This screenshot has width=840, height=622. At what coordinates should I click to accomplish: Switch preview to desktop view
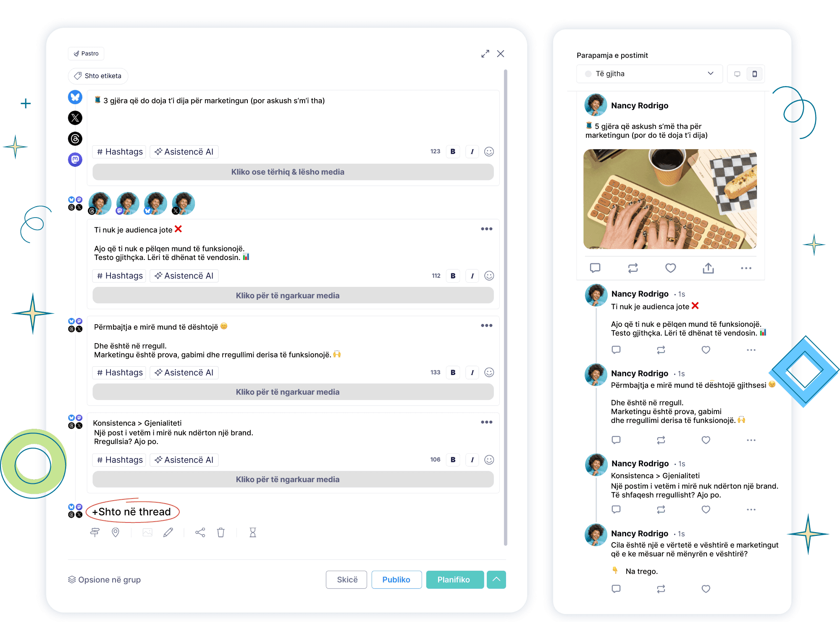[737, 74]
